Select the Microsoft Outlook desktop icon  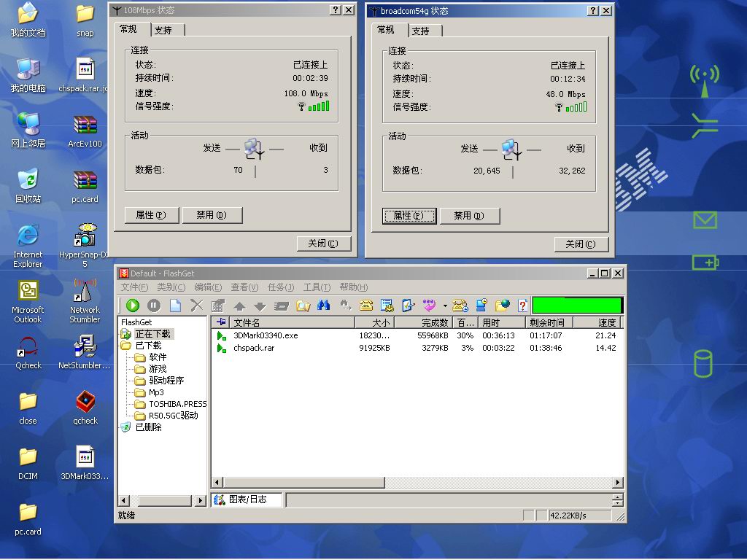[28, 301]
